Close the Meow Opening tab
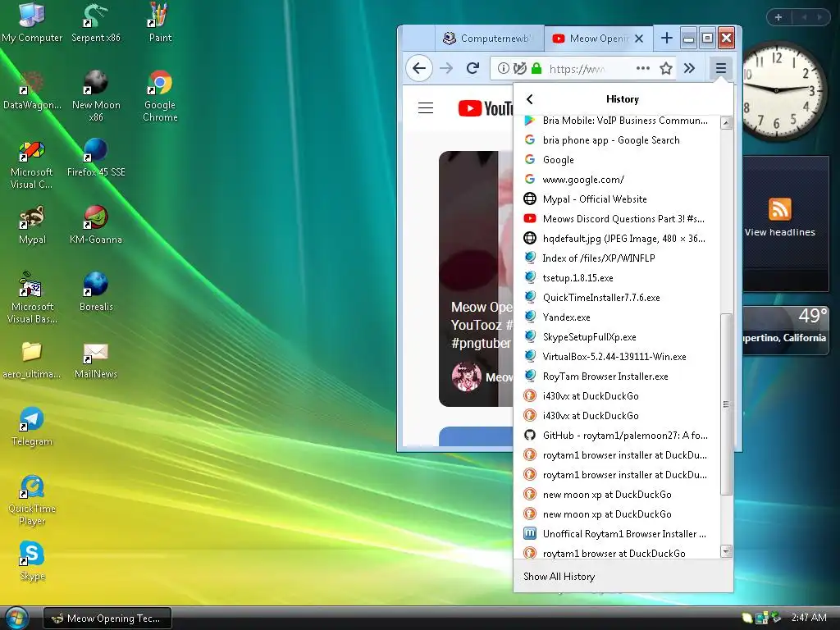 (638, 39)
